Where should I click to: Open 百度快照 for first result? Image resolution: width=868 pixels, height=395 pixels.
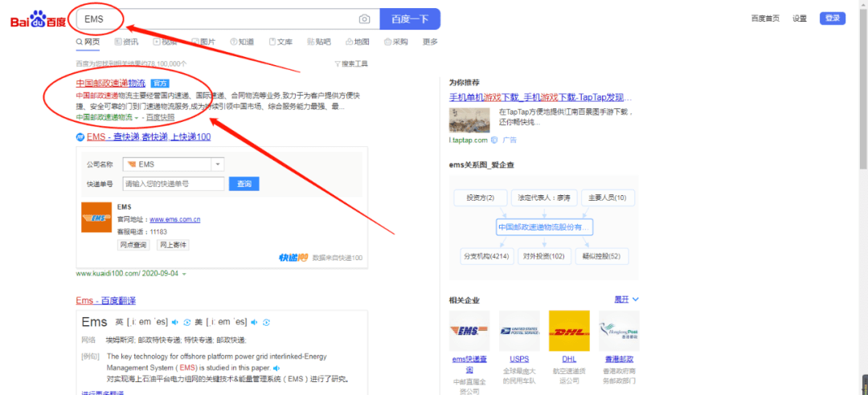[x=160, y=117]
